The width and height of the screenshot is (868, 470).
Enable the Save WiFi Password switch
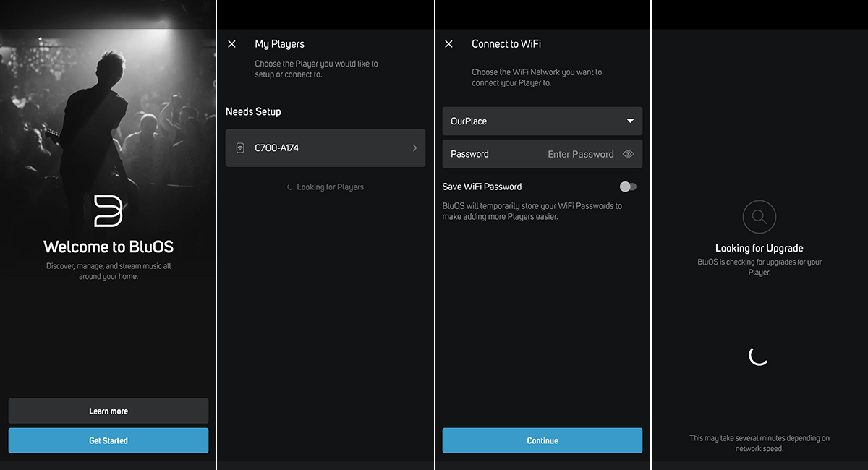(x=628, y=187)
